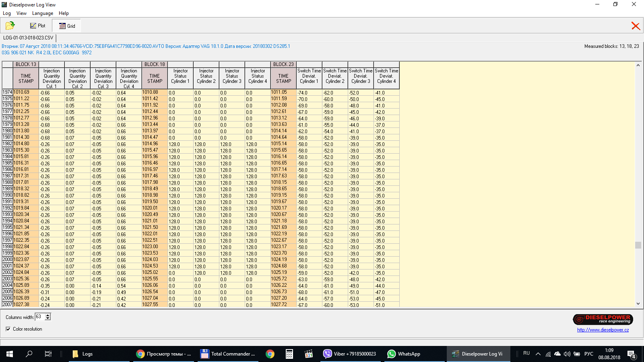The image size is (644, 362).
Task: Increase columns width with up arrow
Action: [x=48, y=315]
